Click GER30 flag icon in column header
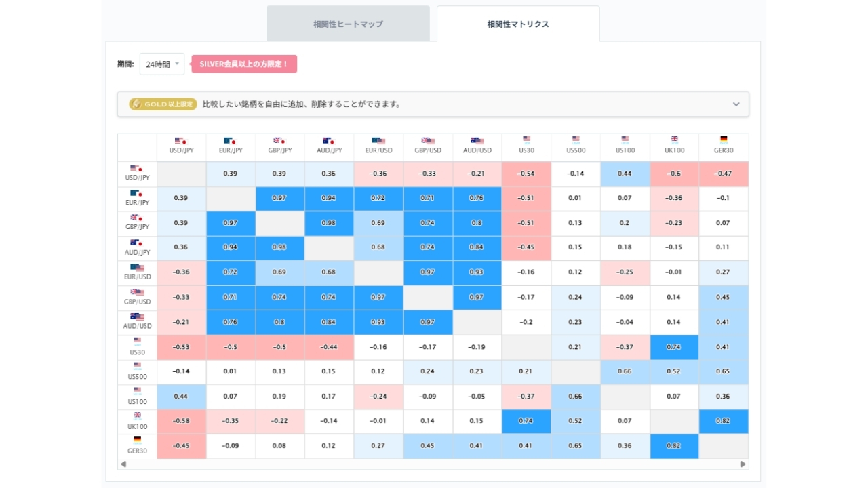Viewport: 868px width, 488px height. pos(724,140)
